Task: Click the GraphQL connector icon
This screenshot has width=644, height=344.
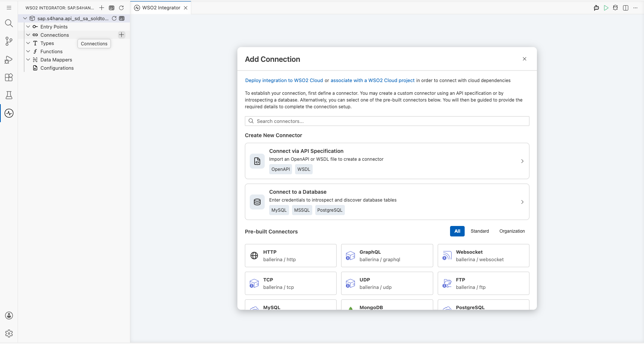Action: coord(350,256)
